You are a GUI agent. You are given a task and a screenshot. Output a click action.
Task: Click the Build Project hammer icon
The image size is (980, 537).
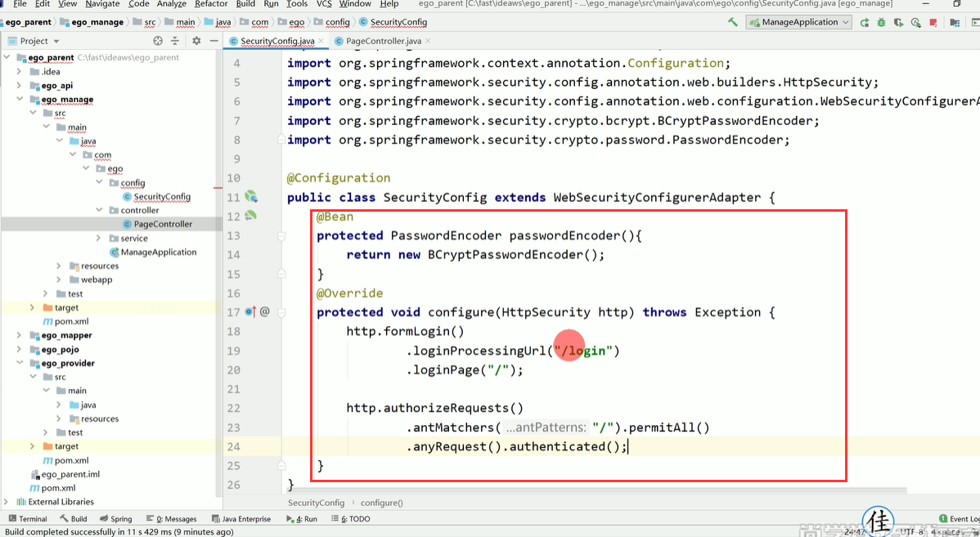click(x=732, y=22)
